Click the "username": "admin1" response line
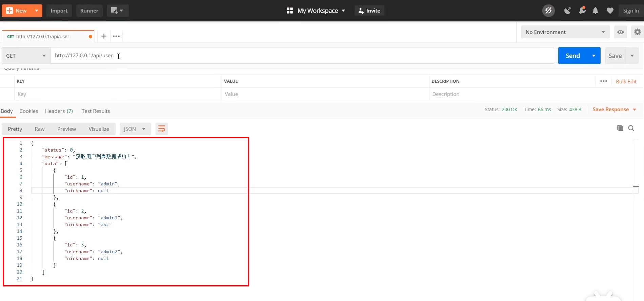Image resolution: width=644 pixels, height=301 pixels. click(94, 218)
